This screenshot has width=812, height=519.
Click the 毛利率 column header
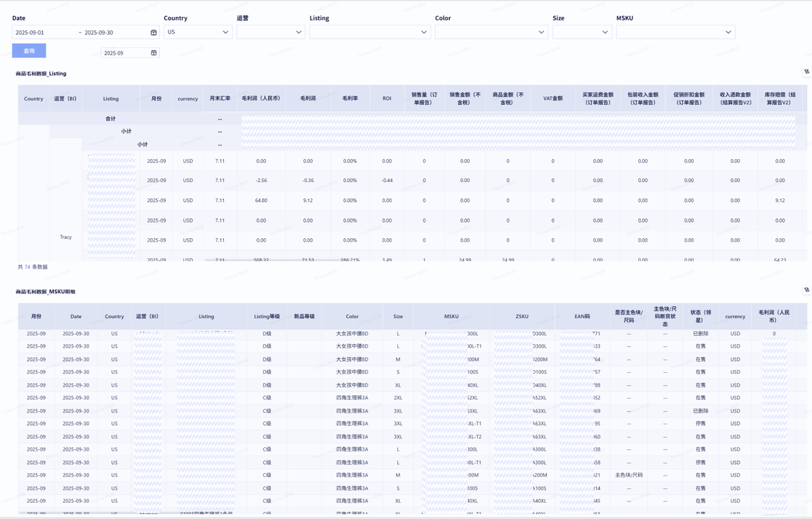pyautogui.click(x=350, y=98)
